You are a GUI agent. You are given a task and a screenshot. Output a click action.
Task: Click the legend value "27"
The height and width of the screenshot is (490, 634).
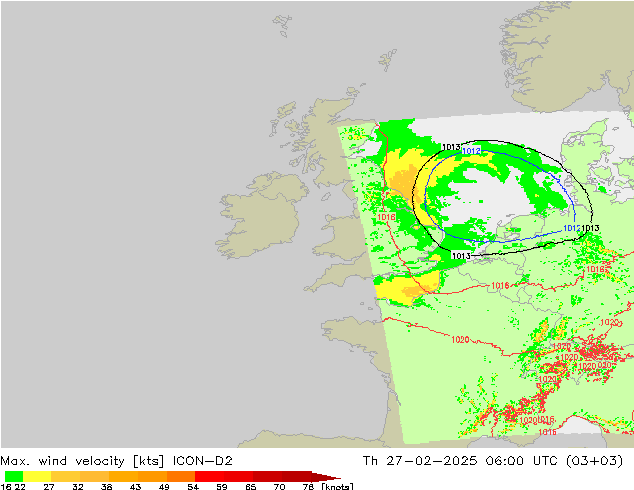pyautogui.click(x=49, y=486)
